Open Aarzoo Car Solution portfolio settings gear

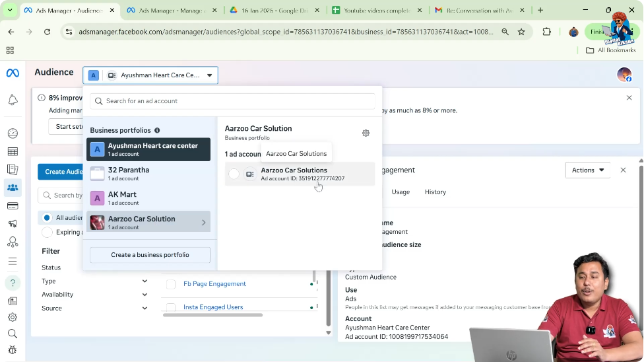coord(366,133)
